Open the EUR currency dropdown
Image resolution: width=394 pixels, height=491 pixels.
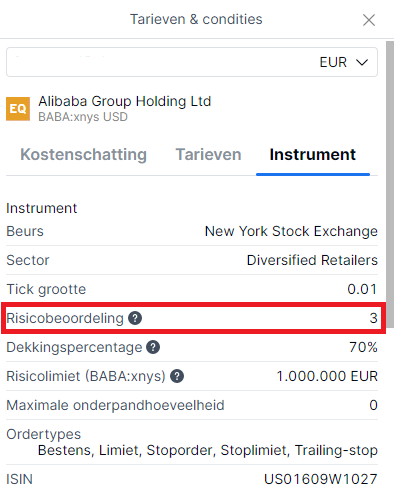[343, 62]
